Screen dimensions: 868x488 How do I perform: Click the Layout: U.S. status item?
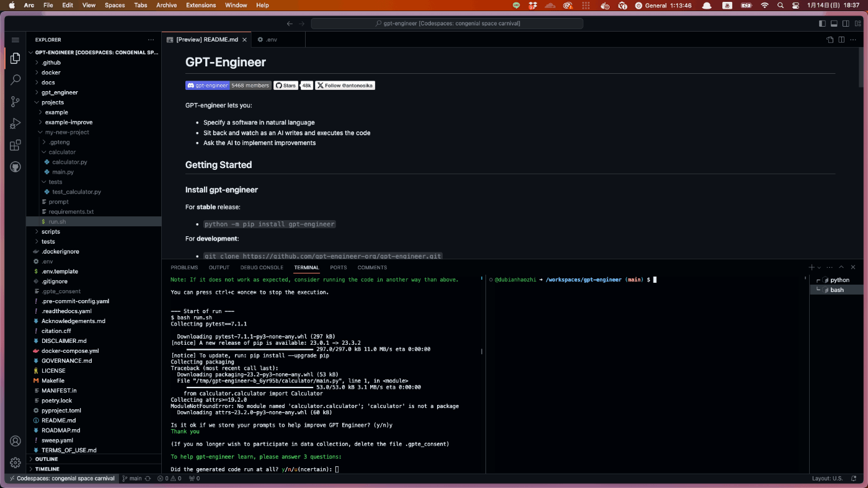point(828,478)
